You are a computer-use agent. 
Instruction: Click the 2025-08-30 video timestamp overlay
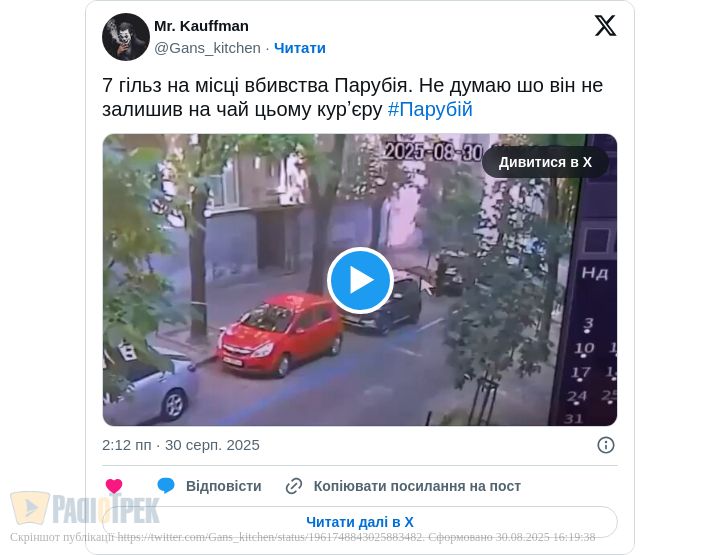(x=433, y=152)
